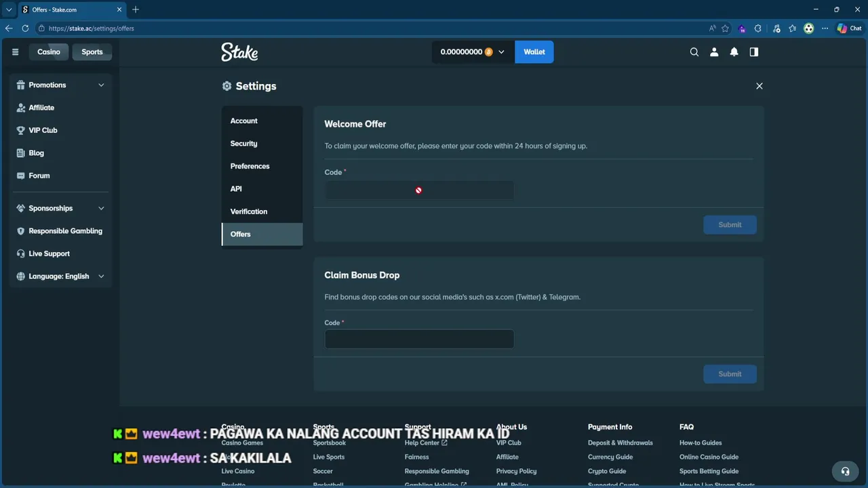Open browser extensions puzzle icon
Viewport: 868px width, 488px height.
pyautogui.click(x=758, y=28)
